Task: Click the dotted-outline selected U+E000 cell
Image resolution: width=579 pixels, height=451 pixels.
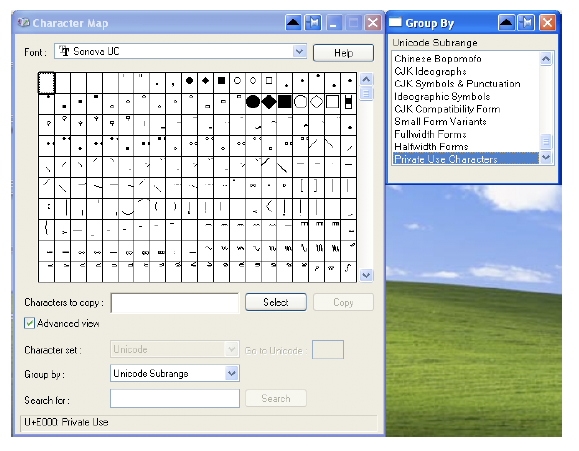Action: tap(47, 83)
